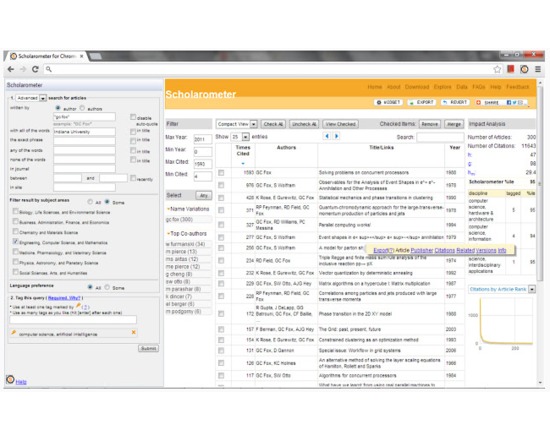Click the Remove button for checked items

click(430, 124)
